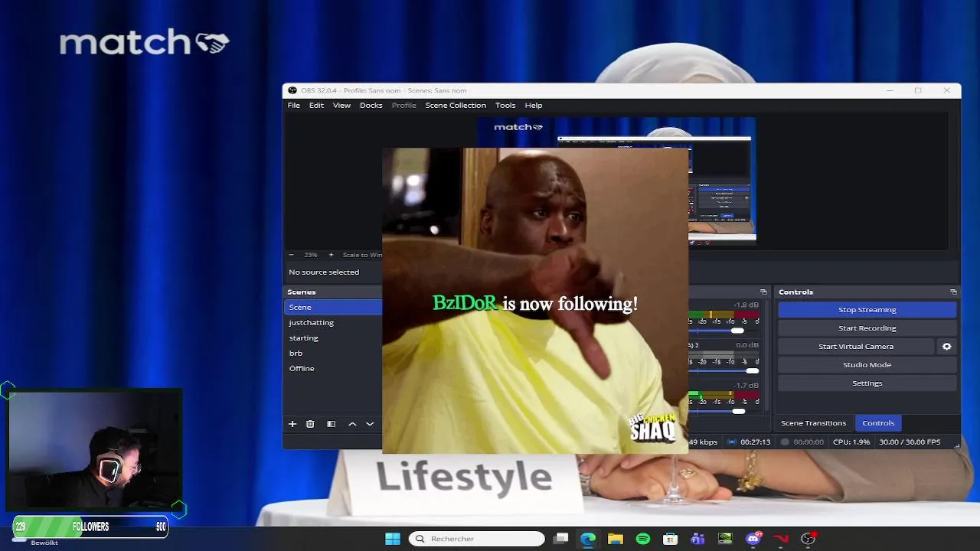Screen dimensions: 980x551
Task: Open the 'Scale to Window' zoom dropdown
Action: click(362, 255)
